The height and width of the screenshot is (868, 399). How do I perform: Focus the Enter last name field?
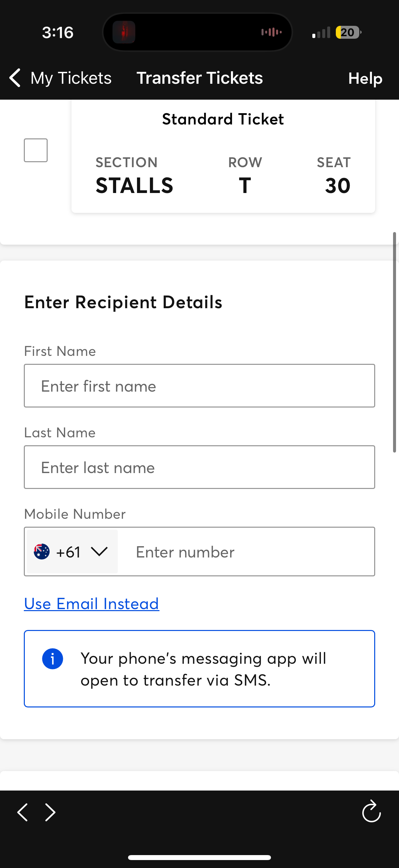pos(199,467)
